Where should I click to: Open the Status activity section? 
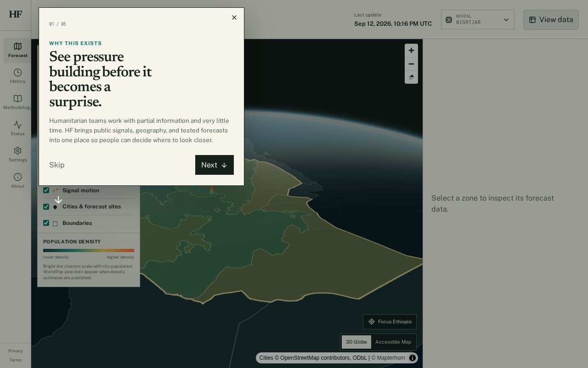[17, 129]
